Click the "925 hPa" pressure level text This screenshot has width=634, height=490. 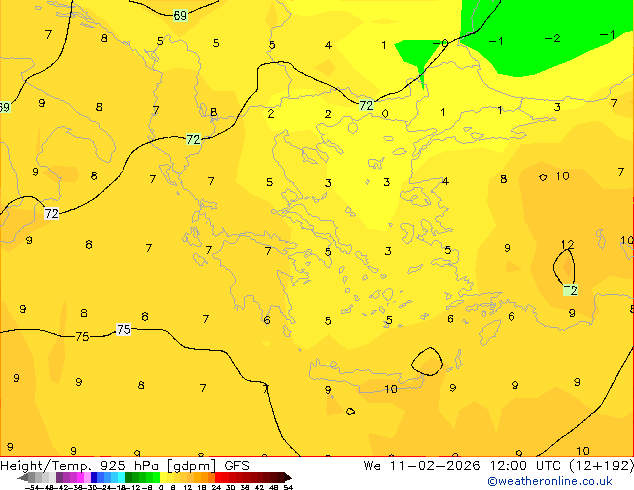(129, 466)
